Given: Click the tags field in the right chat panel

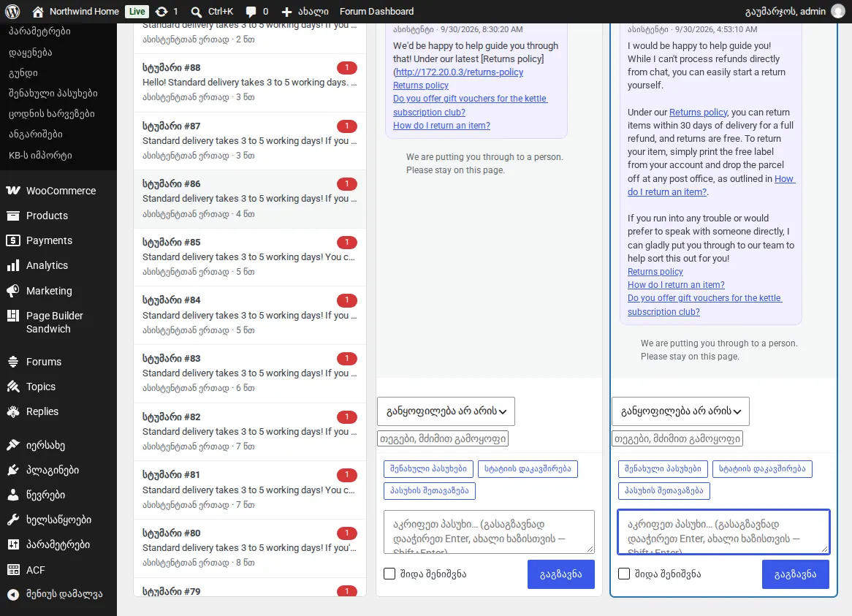Looking at the screenshot, I should [677, 438].
